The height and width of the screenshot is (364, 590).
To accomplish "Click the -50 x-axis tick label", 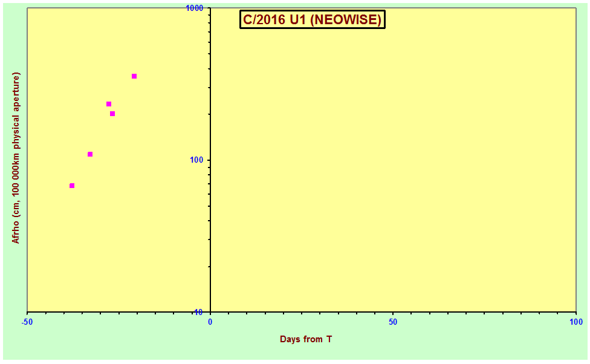I will pyautogui.click(x=27, y=322).
